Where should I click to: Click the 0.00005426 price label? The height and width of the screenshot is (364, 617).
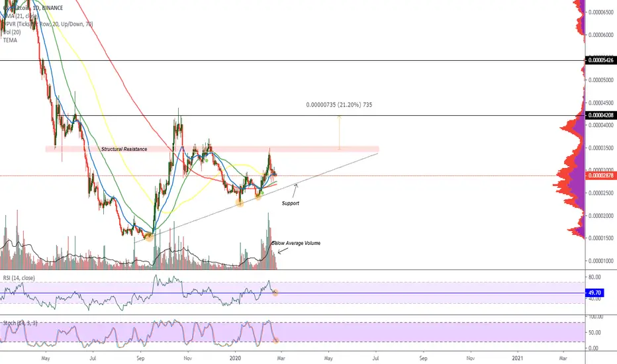coord(600,60)
